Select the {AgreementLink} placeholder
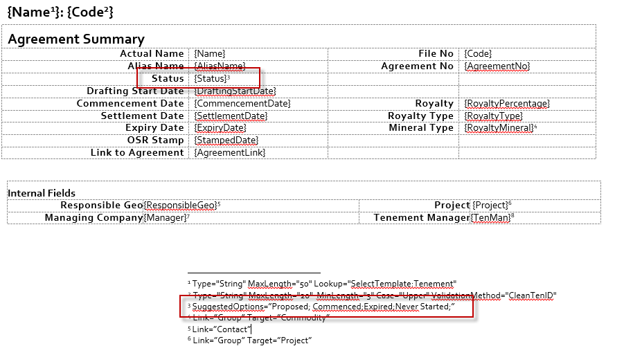Image resolution: width=624 pixels, height=364 pixels. click(230, 153)
